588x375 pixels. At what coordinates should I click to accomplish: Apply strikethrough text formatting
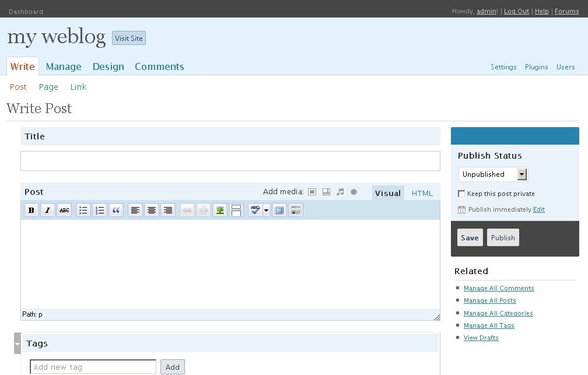[x=64, y=210]
